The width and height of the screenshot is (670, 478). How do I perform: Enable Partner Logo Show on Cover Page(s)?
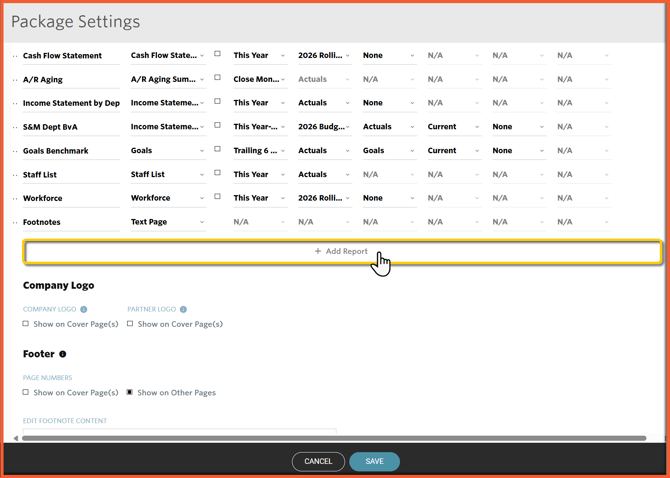tap(130, 324)
